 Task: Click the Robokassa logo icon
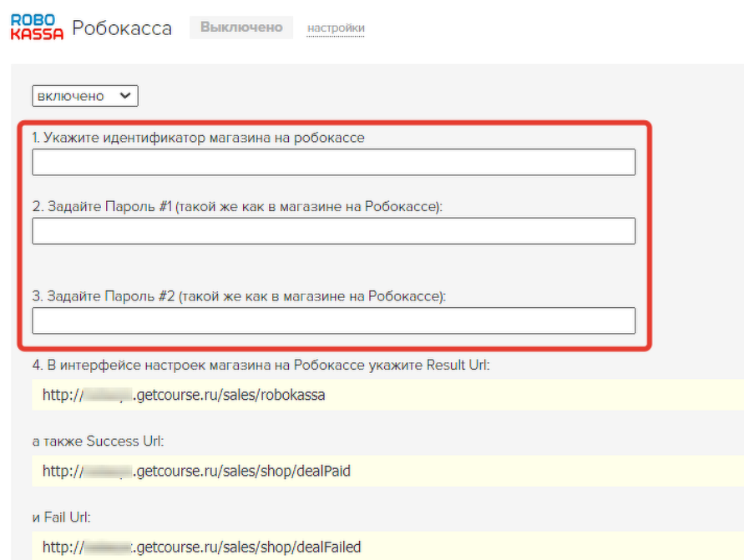[x=37, y=27]
